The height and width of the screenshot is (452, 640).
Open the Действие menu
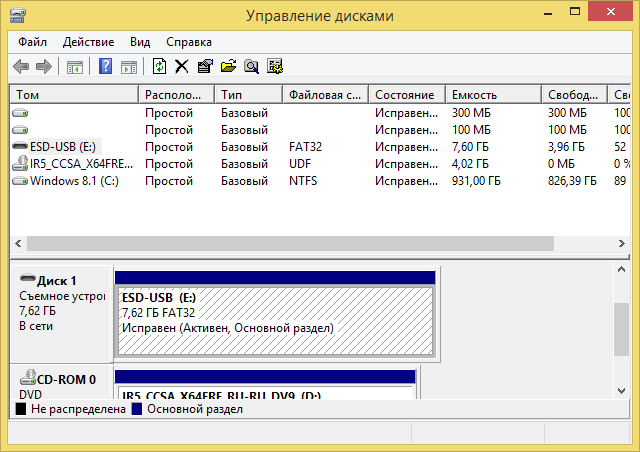tap(88, 42)
